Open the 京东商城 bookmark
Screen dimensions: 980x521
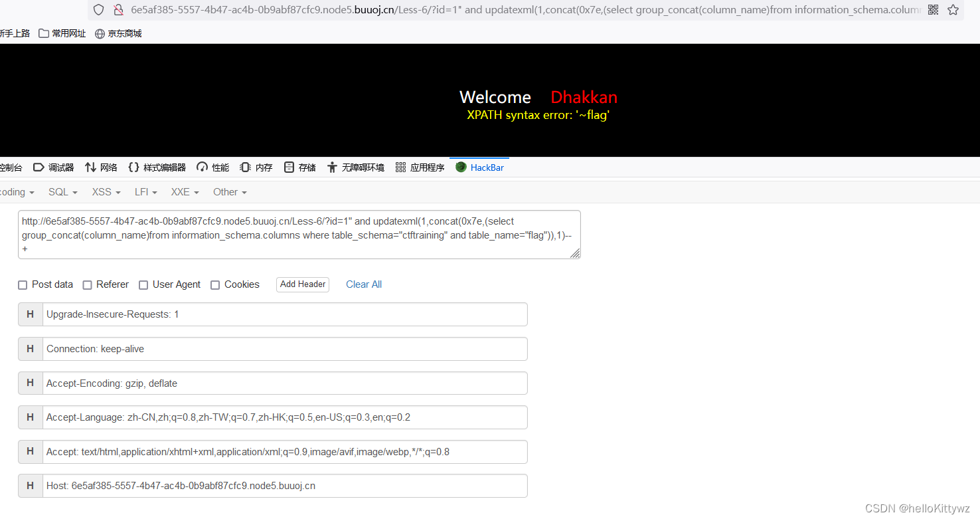coord(118,33)
